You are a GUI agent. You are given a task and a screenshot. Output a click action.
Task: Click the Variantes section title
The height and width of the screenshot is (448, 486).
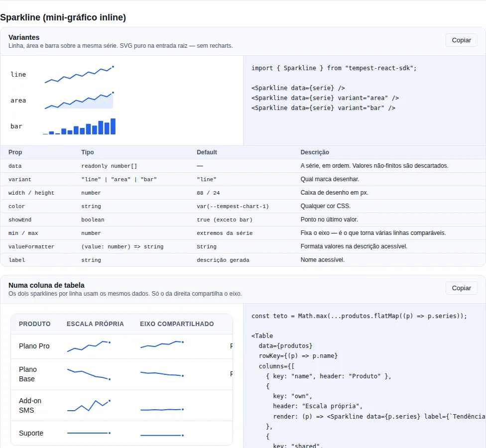(x=24, y=37)
